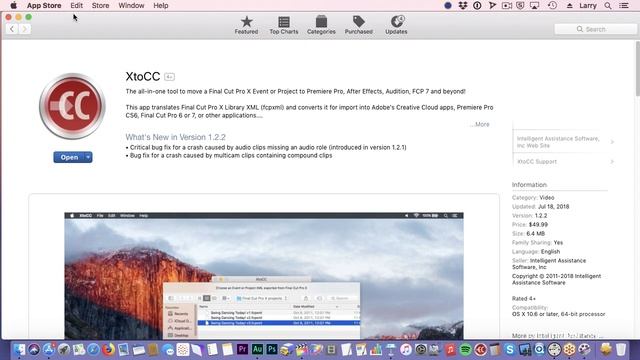Open Top Charts in the toolbar

click(284, 25)
